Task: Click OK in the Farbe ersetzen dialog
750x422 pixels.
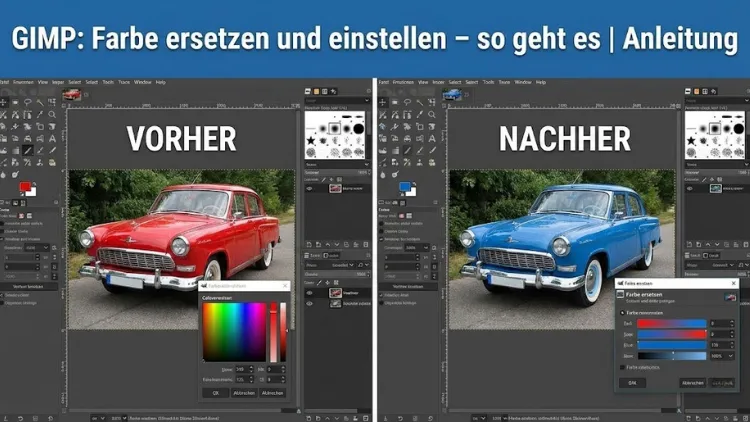Action: click(x=632, y=383)
